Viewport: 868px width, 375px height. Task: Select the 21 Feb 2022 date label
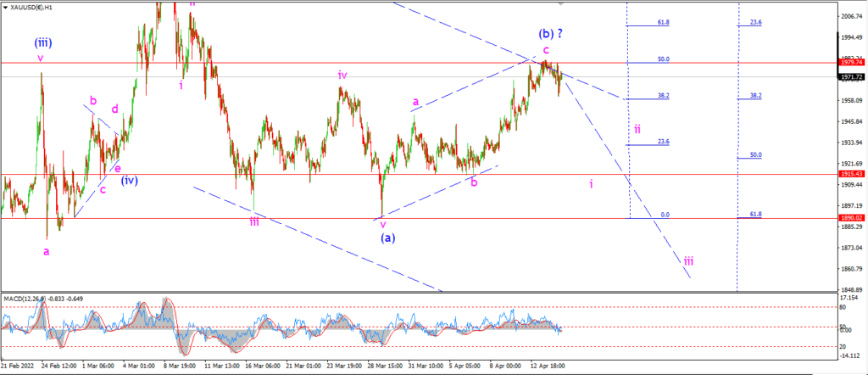point(16,367)
